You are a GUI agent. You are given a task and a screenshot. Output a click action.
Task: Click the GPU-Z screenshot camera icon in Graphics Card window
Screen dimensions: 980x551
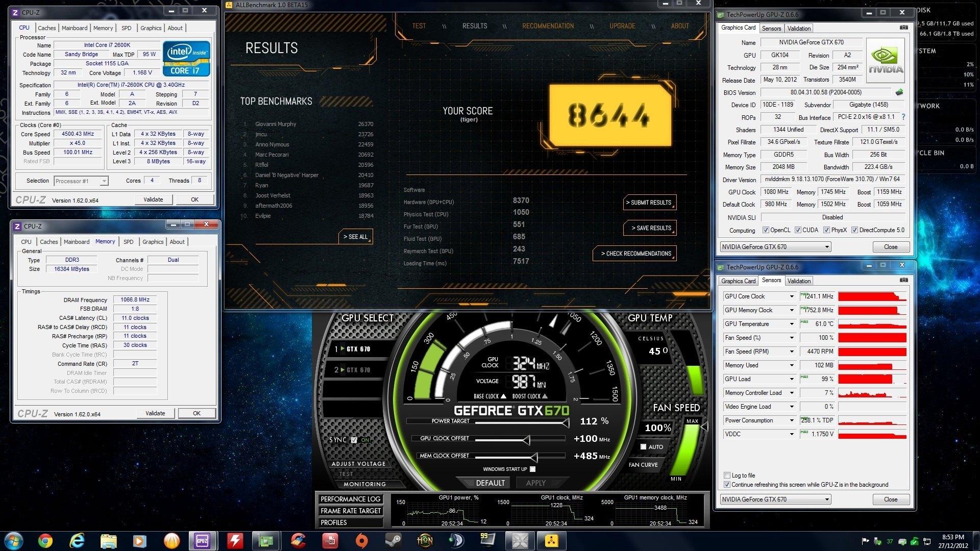coord(903,28)
